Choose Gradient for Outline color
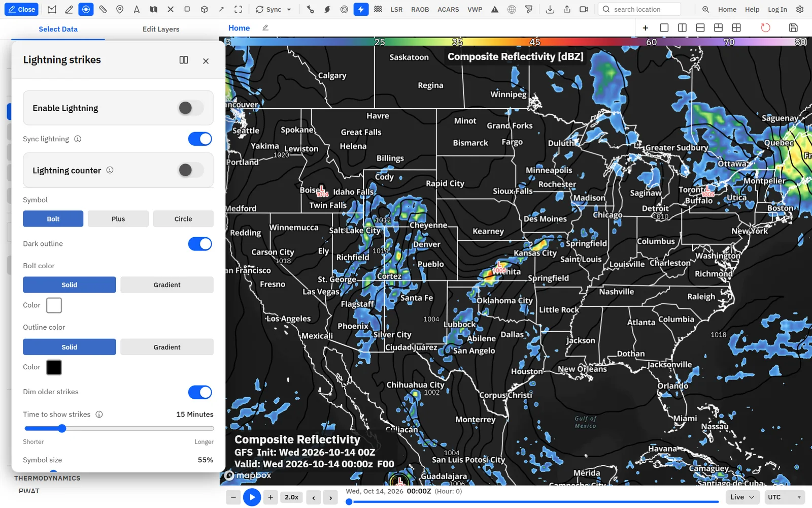This screenshot has width=812, height=508. tap(167, 347)
